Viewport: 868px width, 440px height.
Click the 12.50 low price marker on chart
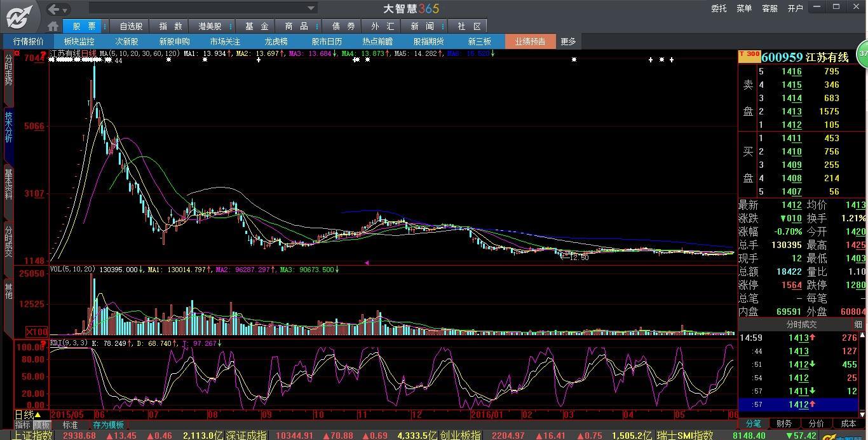pyautogui.click(x=579, y=258)
